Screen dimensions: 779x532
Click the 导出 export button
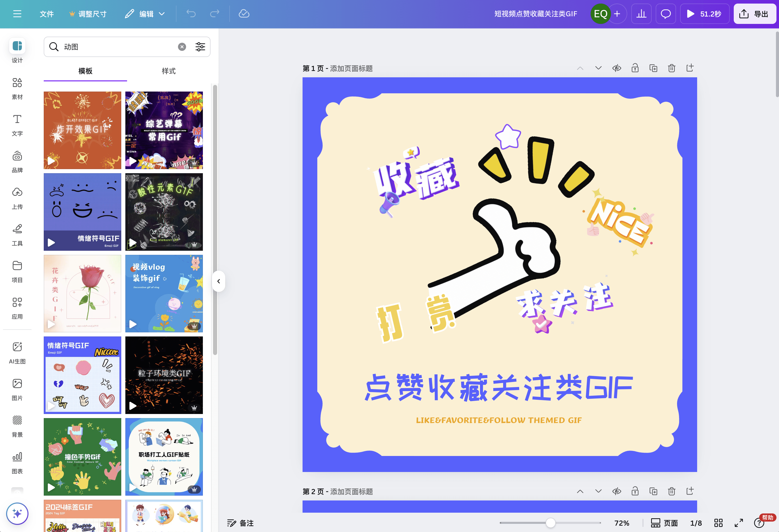point(755,14)
